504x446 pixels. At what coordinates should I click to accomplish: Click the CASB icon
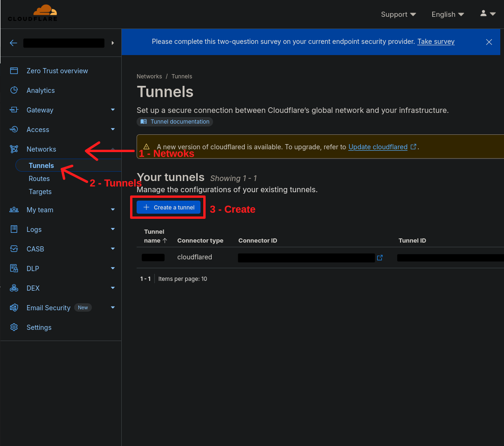[14, 249]
